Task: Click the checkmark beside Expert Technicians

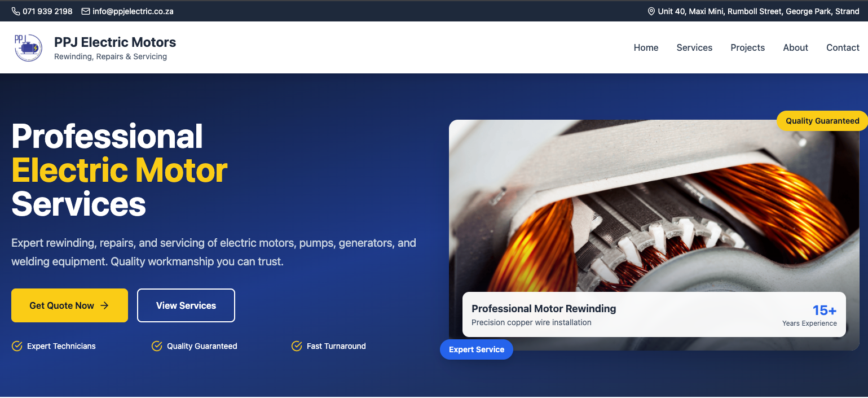Action: point(17,346)
